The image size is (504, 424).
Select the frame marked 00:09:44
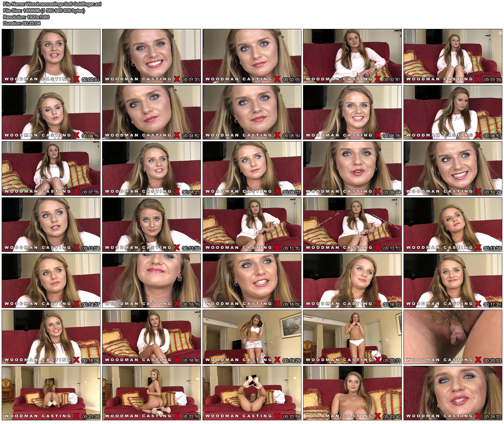(352, 168)
